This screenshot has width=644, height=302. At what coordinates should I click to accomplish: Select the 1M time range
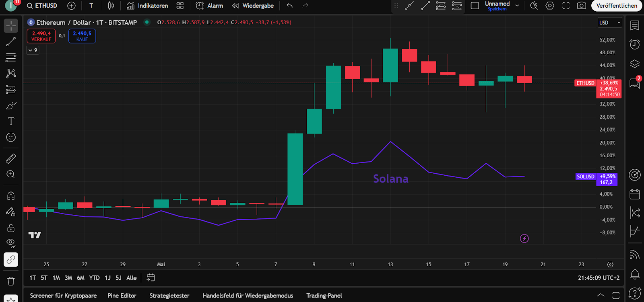[56, 278]
